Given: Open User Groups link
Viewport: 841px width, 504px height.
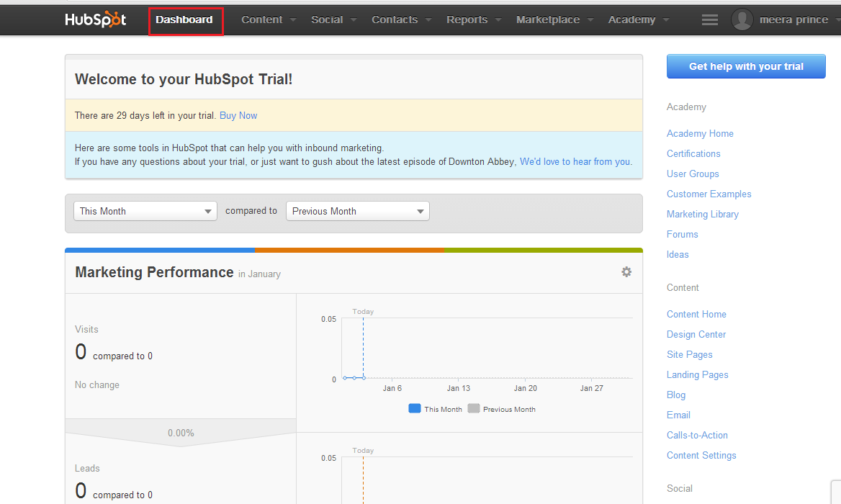Looking at the screenshot, I should point(693,174).
